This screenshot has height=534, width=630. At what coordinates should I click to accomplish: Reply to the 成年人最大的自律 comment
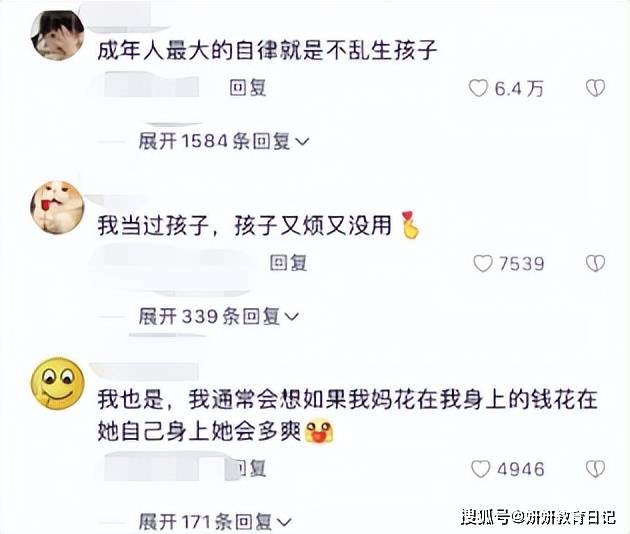pyautogui.click(x=248, y=87)
